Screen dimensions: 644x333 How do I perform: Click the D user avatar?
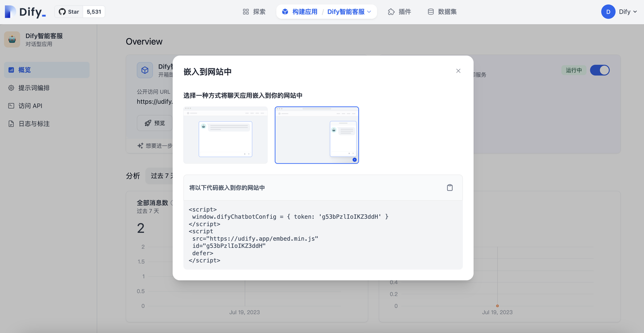pyautogui.click(x=608, y=12)
